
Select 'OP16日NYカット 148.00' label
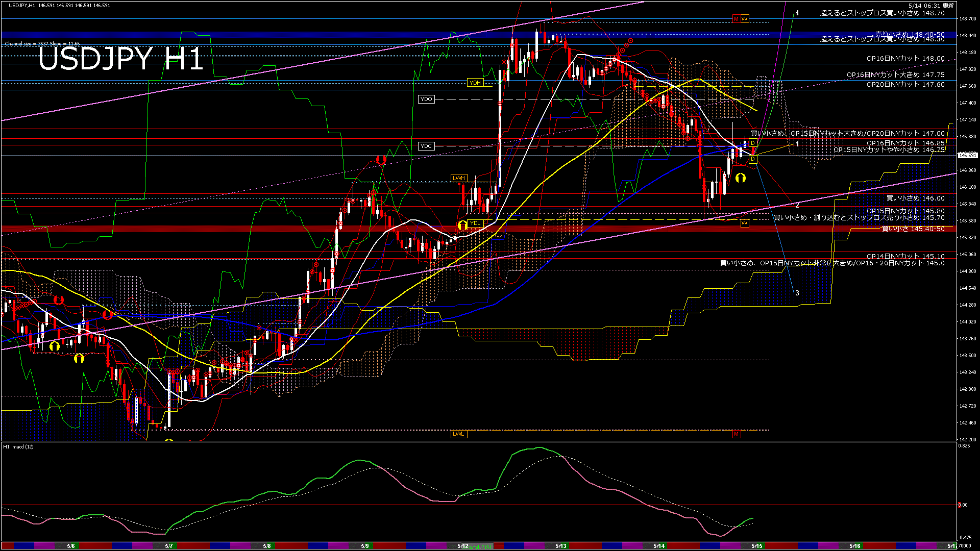(905, 59)
